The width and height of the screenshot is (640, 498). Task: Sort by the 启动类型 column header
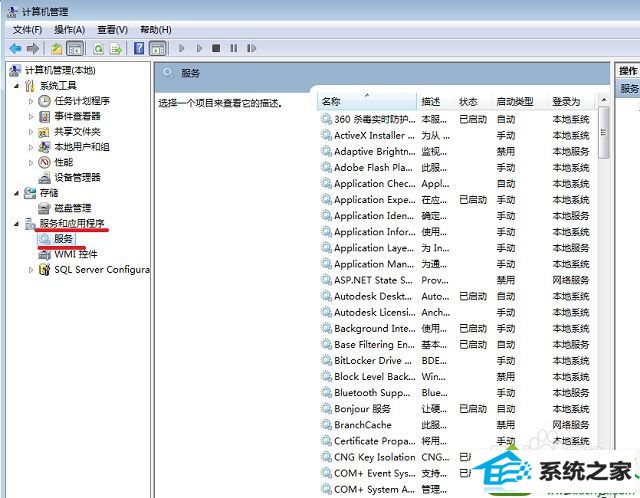tap(519, 101)
